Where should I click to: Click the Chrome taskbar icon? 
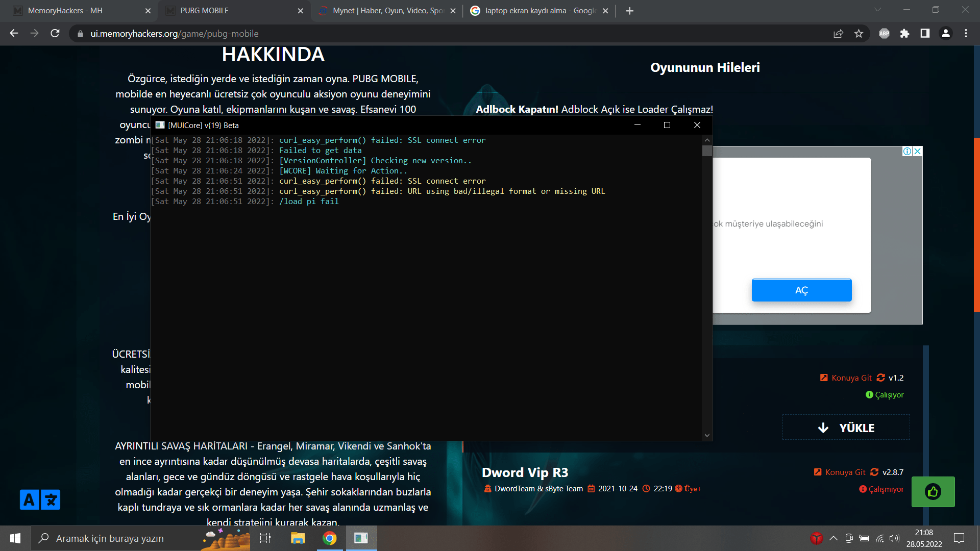click(330, 538)
